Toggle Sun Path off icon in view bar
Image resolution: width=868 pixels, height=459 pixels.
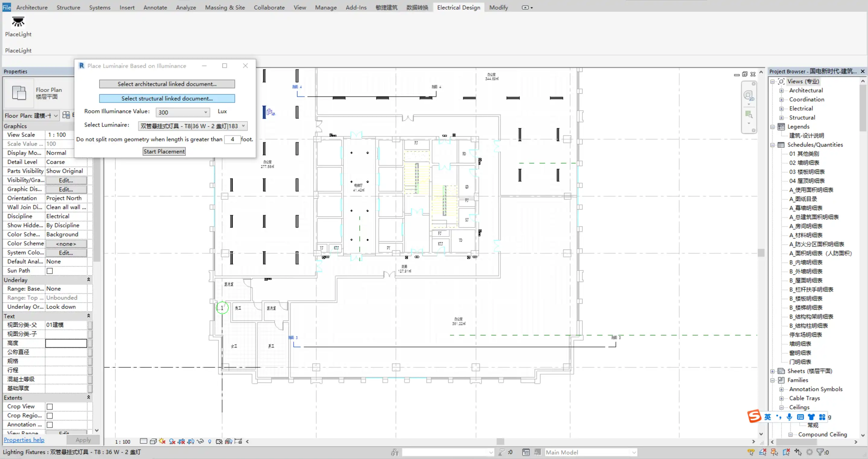click(x=162, y=441)
